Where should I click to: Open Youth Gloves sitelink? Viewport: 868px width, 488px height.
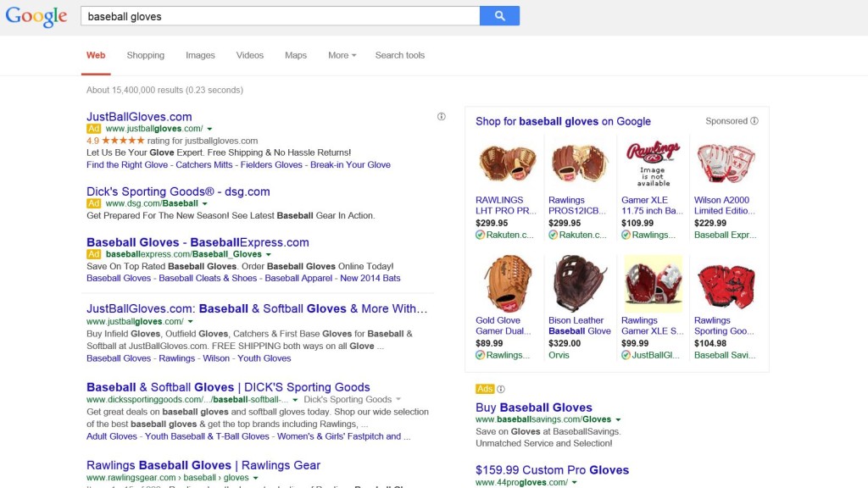point(264,358)
